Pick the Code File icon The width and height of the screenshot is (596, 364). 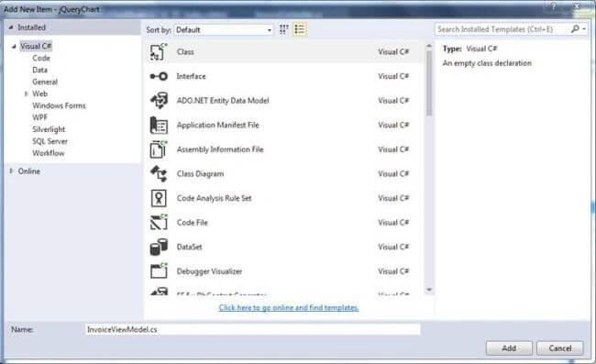click(x=159, y=223)
